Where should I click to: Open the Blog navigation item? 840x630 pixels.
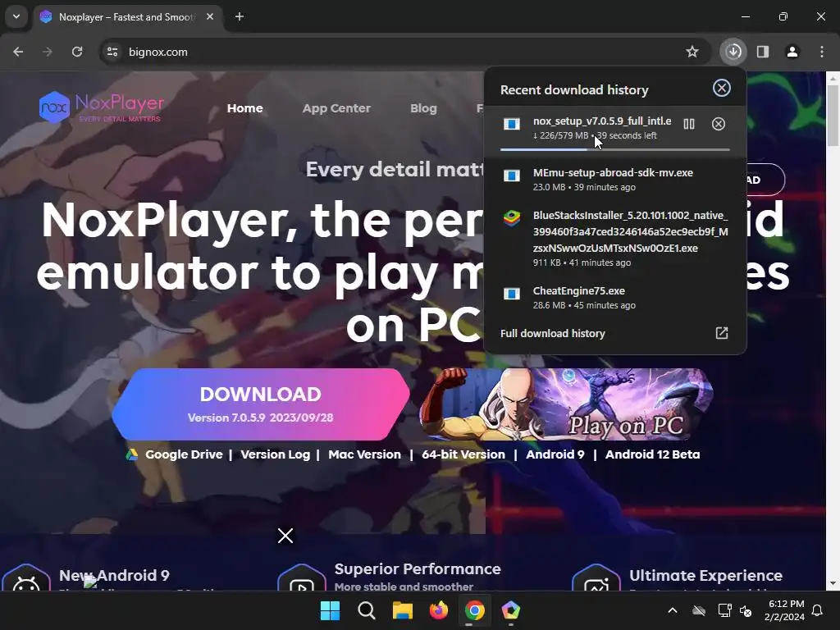click(x=423, y=108)
